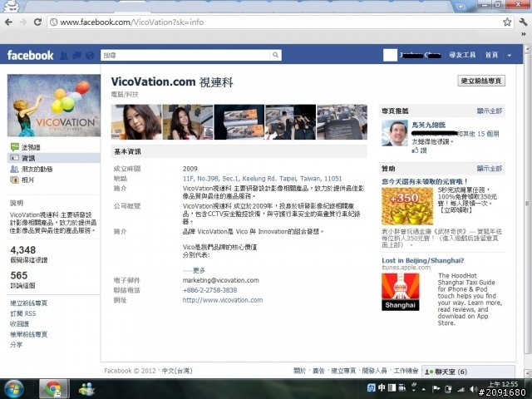Screen dimensions: 532x399
Task: Click the Windows Start orb
Action: pos(13,389)
